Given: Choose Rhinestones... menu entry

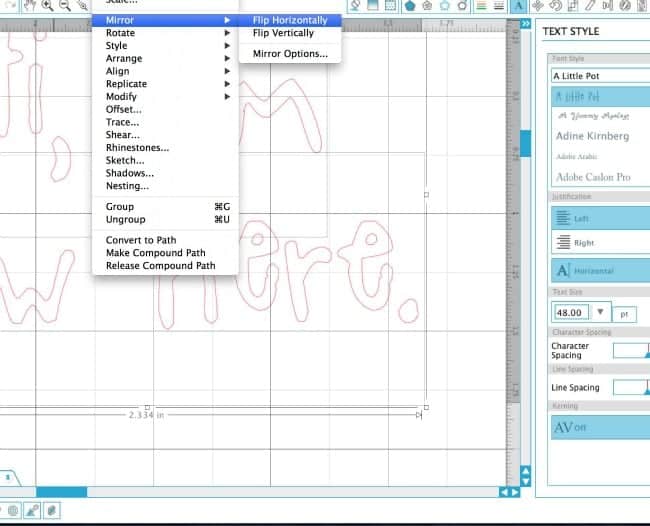Looking at the screenshot, I should (165, 148).
